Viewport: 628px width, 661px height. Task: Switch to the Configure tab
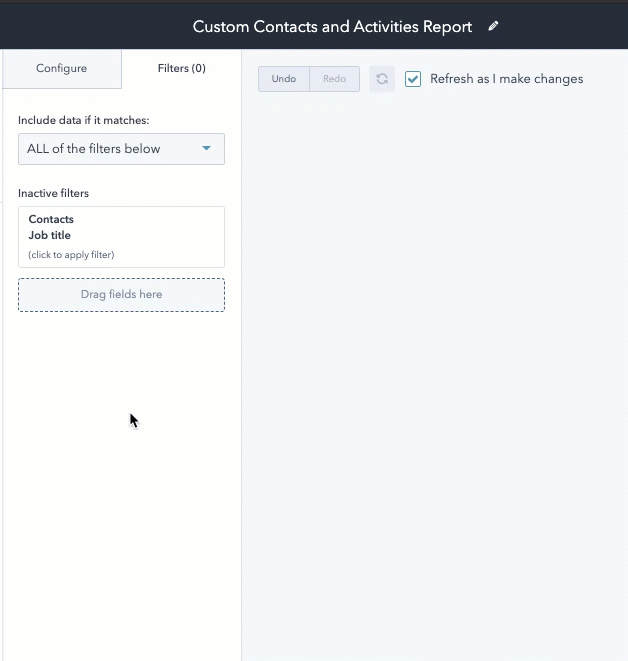[x=61, y=68]
